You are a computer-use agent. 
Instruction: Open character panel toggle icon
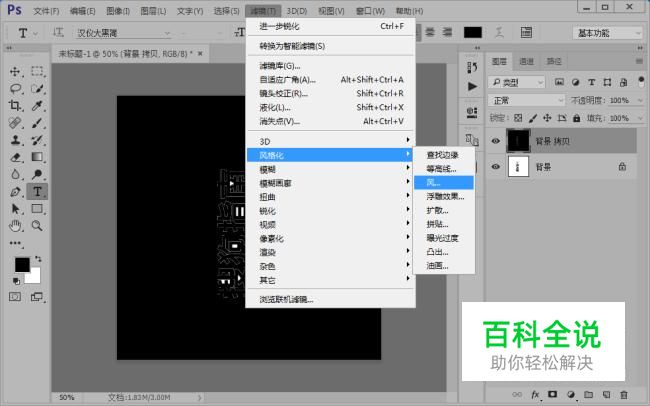[526, 32]
